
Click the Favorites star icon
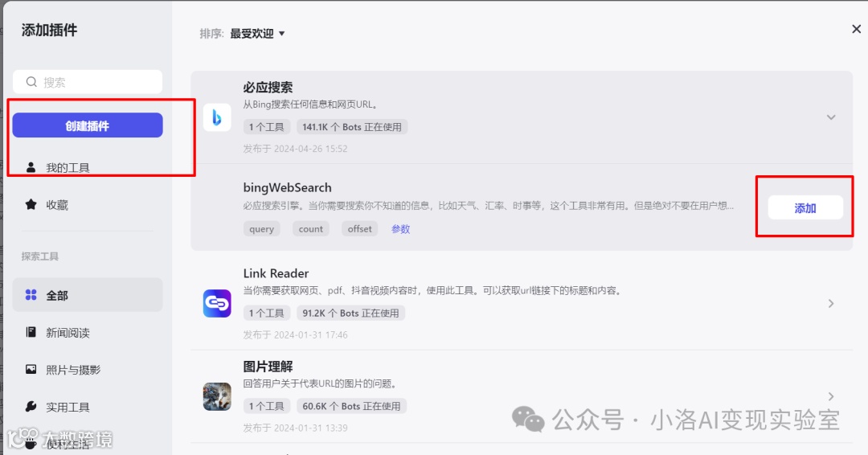(x=31, y=204)
